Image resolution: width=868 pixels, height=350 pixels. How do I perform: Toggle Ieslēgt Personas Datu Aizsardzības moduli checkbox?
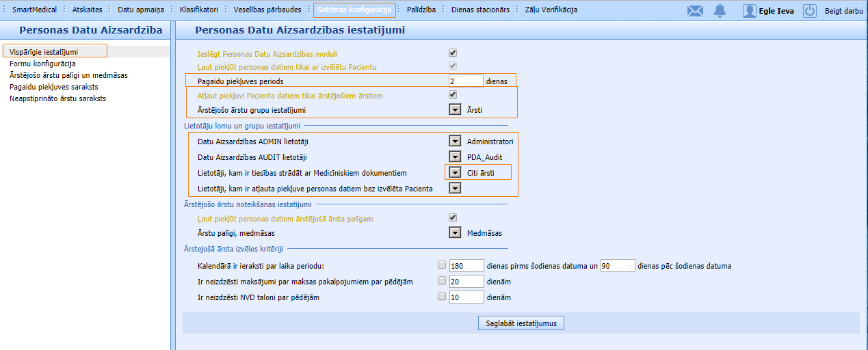click(x=453, y=53)
